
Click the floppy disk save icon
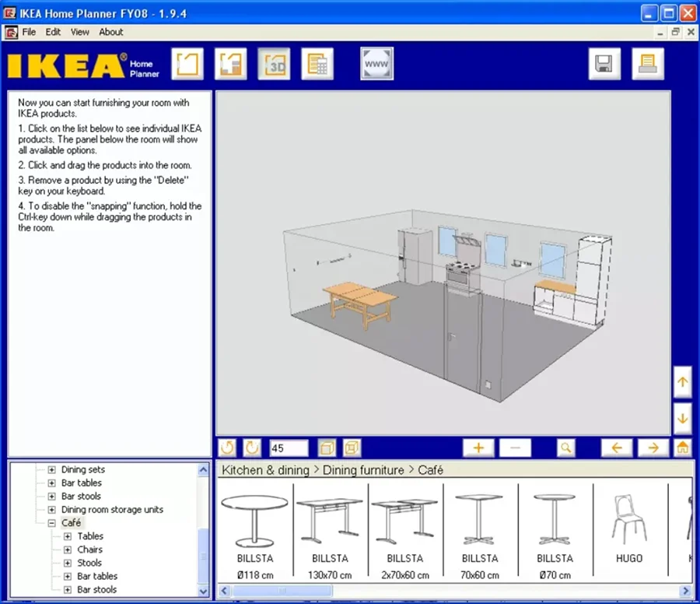point(604,65)
